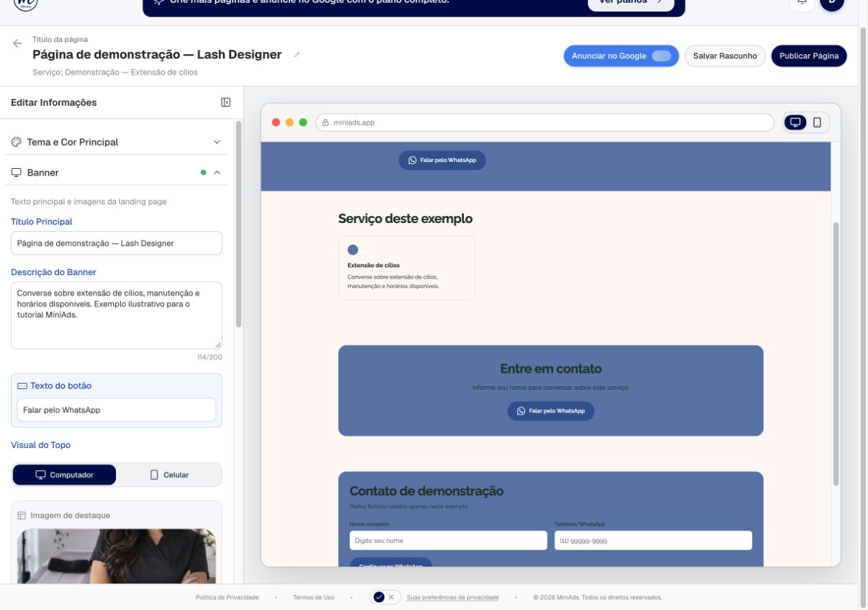Open Suas preferências de privacidade link
868x610 pixels.
[453, 598]
